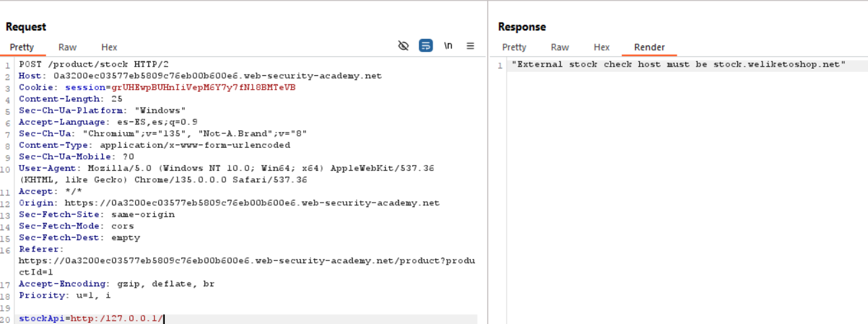Open the Request Raw tab
The width and height of the screenshot is (868, 324).
coord(67,47)
